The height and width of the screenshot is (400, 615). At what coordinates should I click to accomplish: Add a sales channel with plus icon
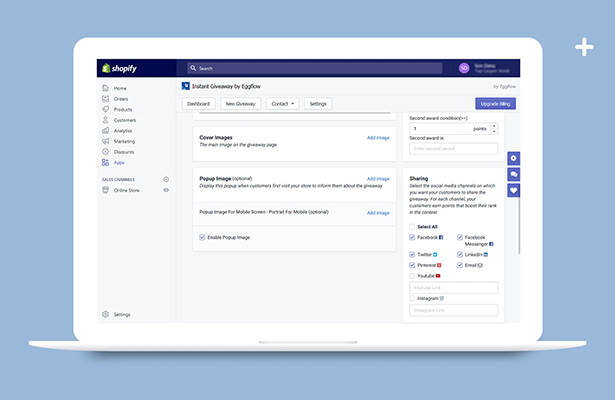click(x=166, y=179)
